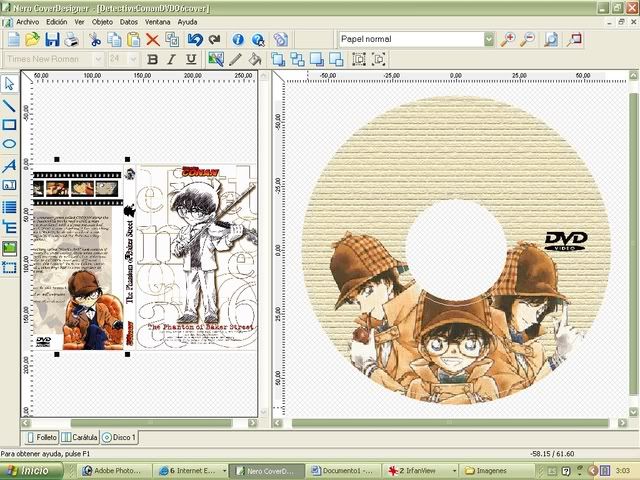Click the Windows Inicio start button
The height and width of the screenshot is (480, 640).
click(x=30, y=470)
